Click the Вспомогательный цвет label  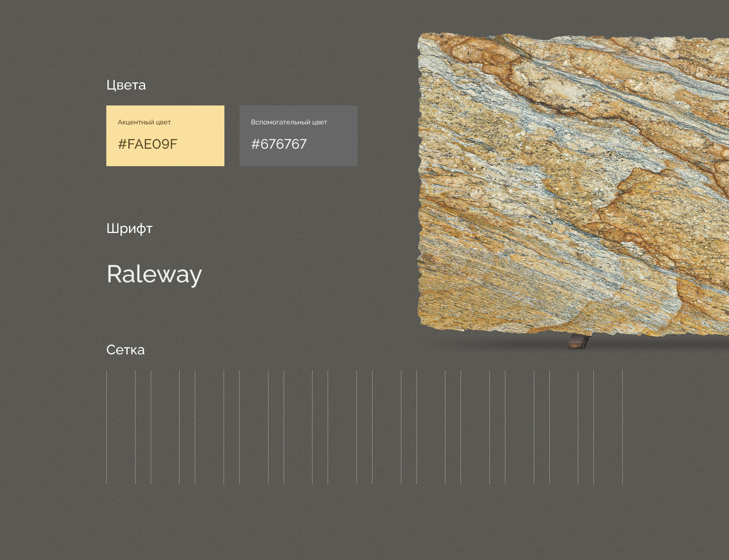coord(289,122)
